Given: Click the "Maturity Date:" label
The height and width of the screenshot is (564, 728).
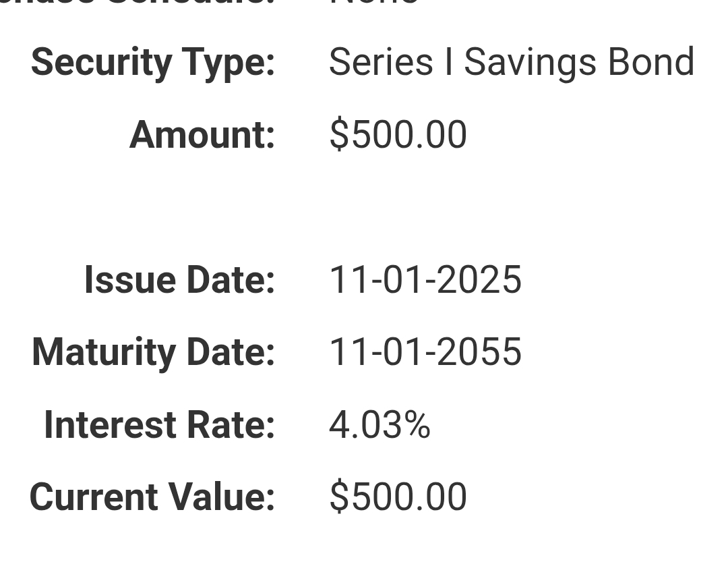Looking at the screenshot, I should pos(153,352).
